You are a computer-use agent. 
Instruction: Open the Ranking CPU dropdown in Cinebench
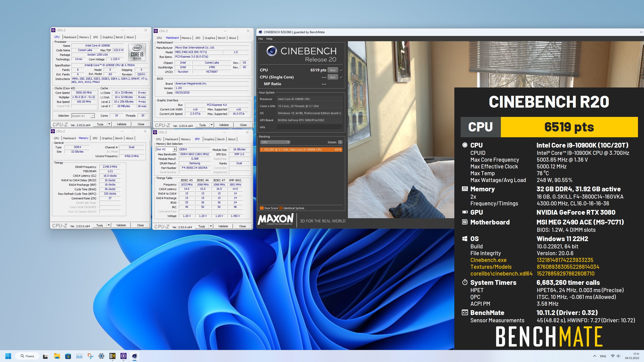275,142
